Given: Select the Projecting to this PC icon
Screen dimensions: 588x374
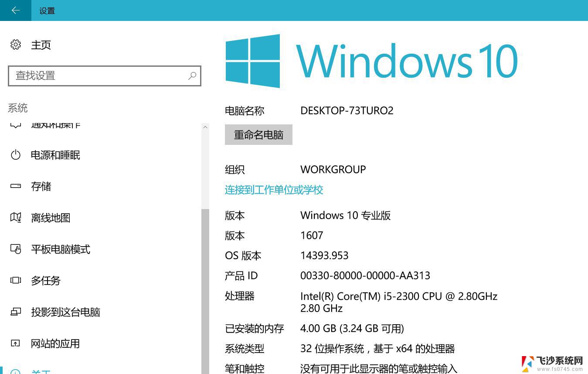Looking at the screenshot, I should pos(16,312).
